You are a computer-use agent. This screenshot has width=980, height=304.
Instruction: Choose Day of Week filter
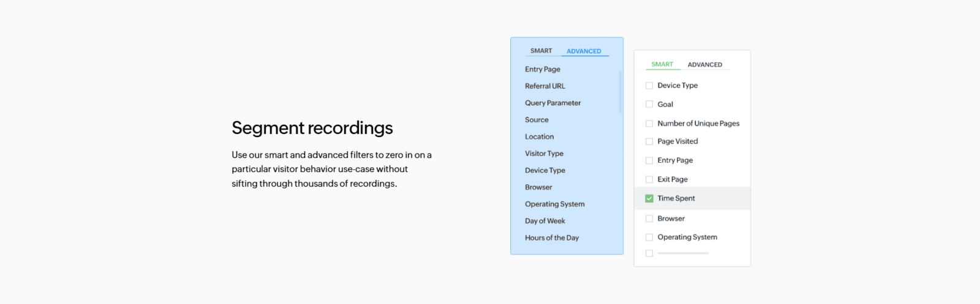tap(545, 221)
